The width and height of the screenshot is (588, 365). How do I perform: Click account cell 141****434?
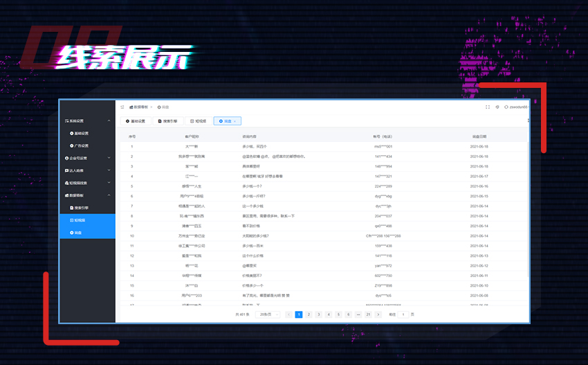point(383,157)
